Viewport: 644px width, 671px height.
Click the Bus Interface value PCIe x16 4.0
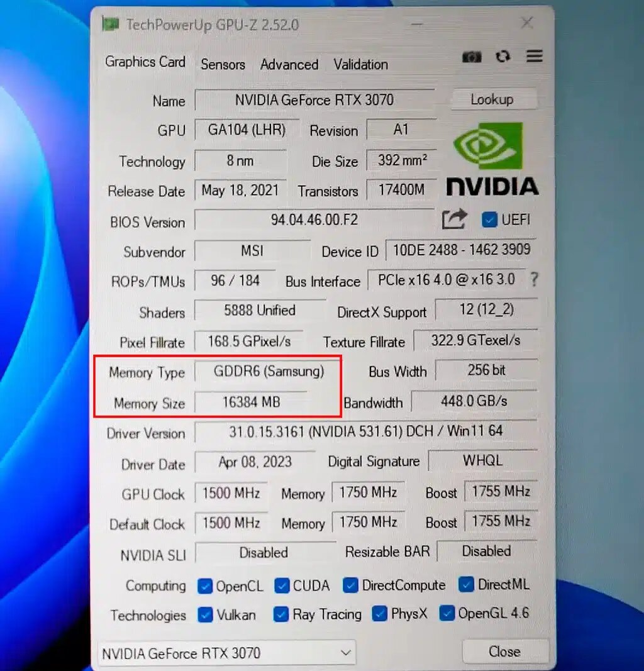click(x=447, y=280)
